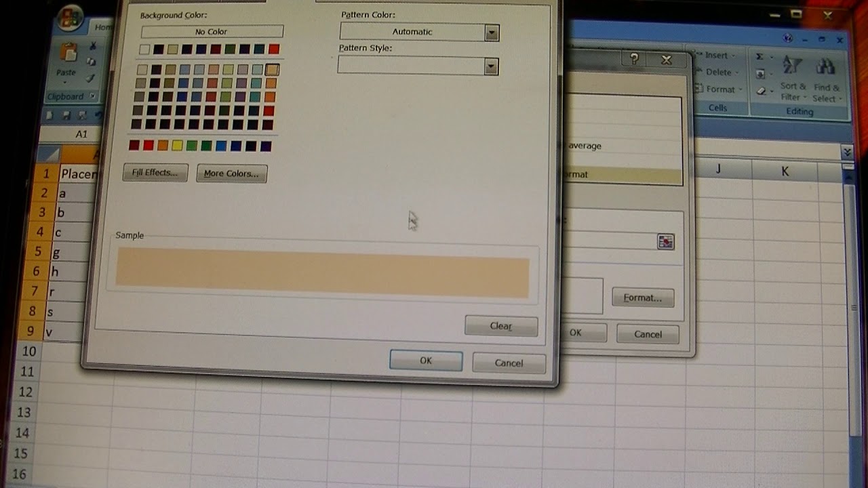Viewport: 868px width, 488px height.
Task: Select column K header
Action: click(785, 171)
